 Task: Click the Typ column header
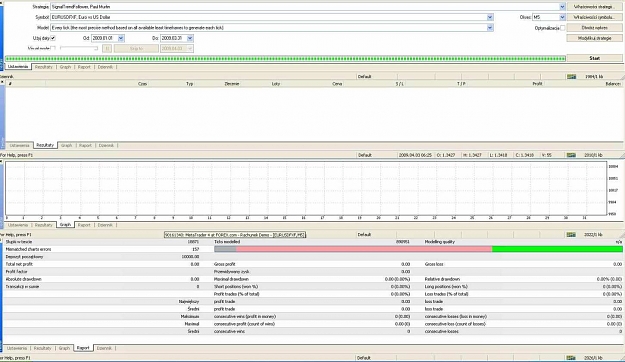[x=190, y=84]
